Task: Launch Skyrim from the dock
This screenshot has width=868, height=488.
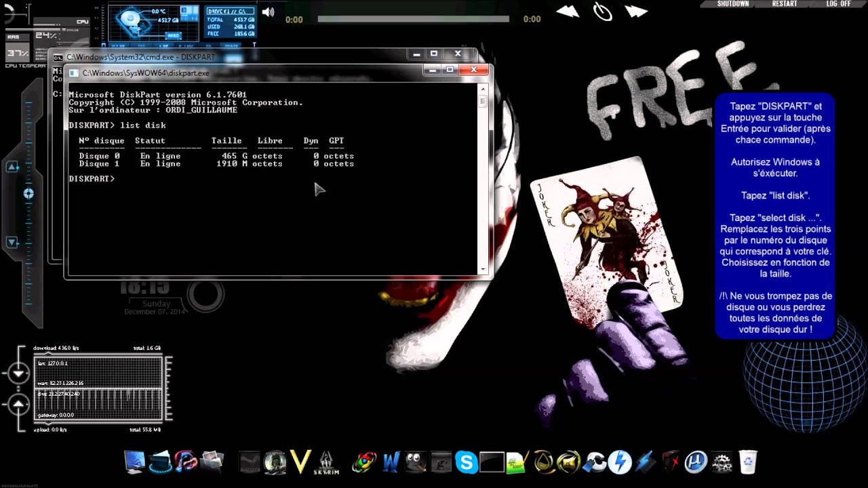Action: tap(326, 462)
